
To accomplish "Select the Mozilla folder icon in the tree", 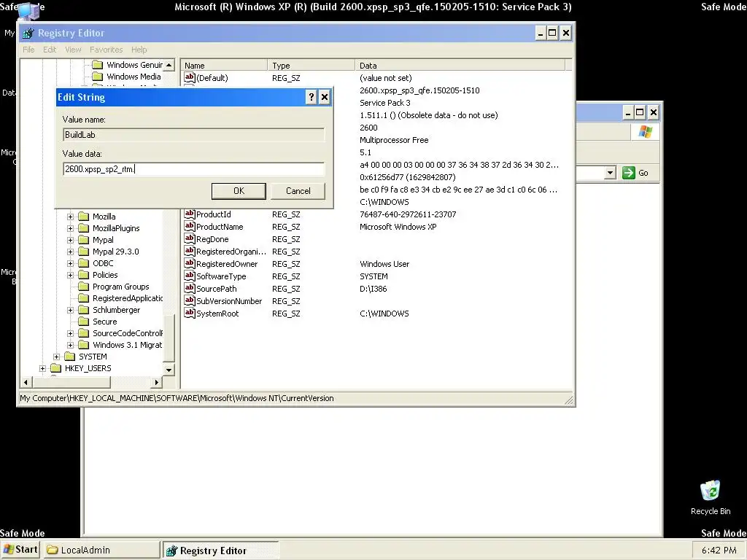I will pos(84,217).
